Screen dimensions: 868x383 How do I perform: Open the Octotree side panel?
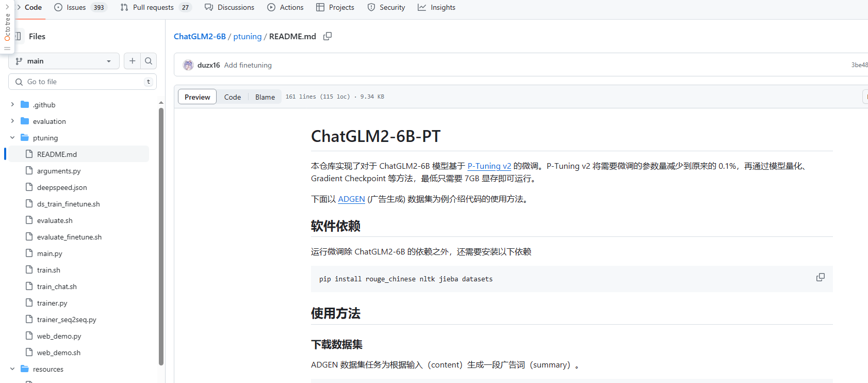tap(7, 27)
